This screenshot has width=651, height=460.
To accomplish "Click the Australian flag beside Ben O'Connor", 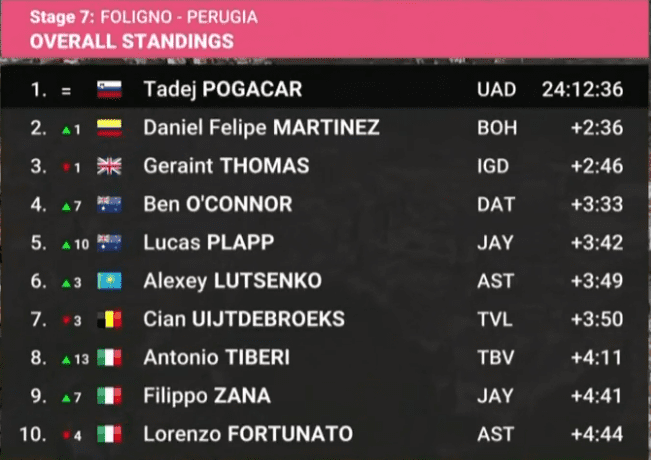I will point(109,204).
